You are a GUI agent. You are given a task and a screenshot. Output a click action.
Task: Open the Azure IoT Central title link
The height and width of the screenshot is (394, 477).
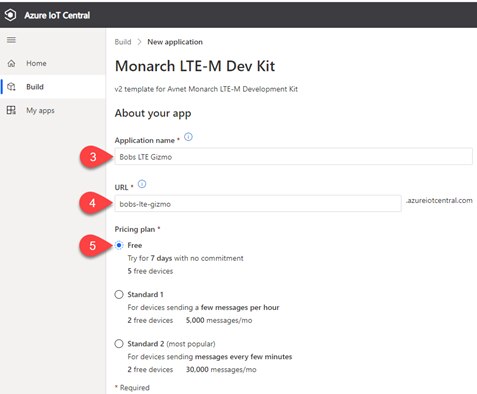click(x=57, y=15)
